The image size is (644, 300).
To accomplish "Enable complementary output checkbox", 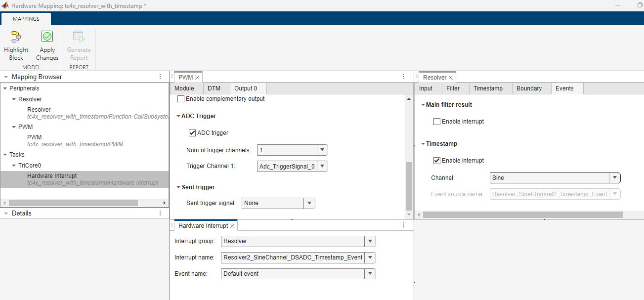I will coord(181,99).
